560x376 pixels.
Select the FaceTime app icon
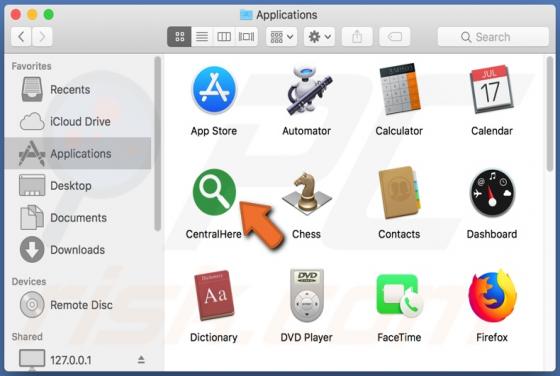[399, 295]
